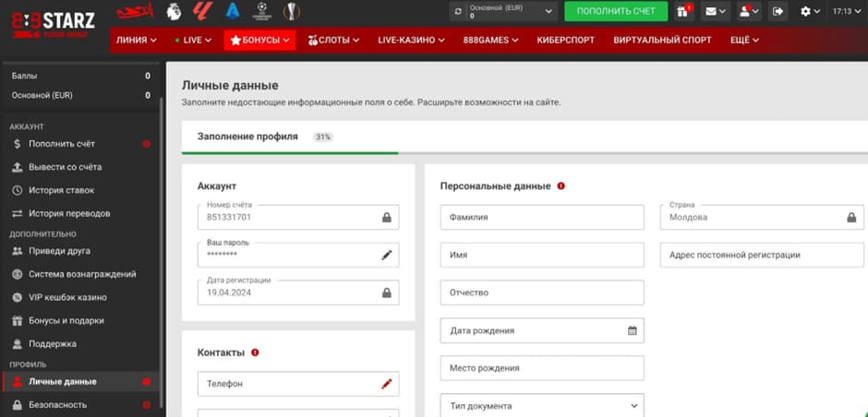868x417 pixels.
Task: Open the 888STARZ logo home link
Action: [54, 23]
